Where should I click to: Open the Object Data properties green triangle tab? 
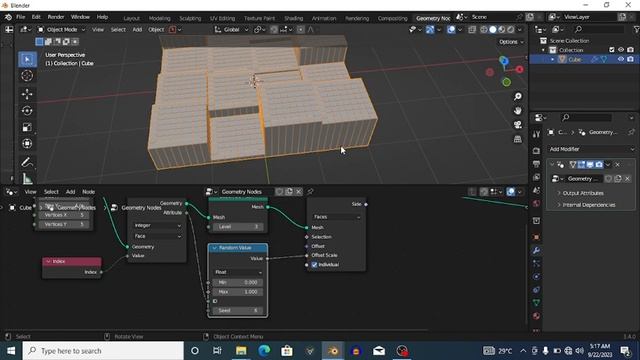click(536, 302)
